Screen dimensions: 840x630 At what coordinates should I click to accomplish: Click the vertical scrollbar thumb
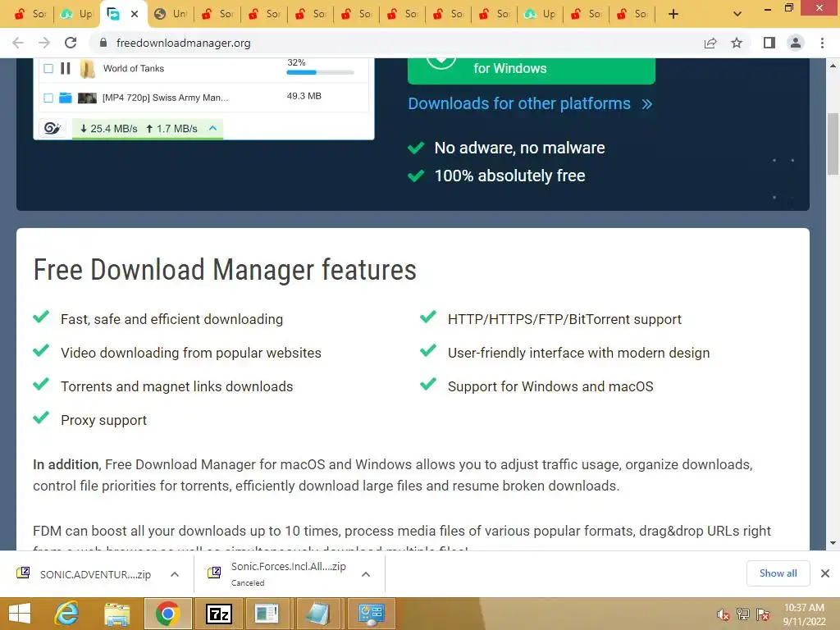point(833,144)
